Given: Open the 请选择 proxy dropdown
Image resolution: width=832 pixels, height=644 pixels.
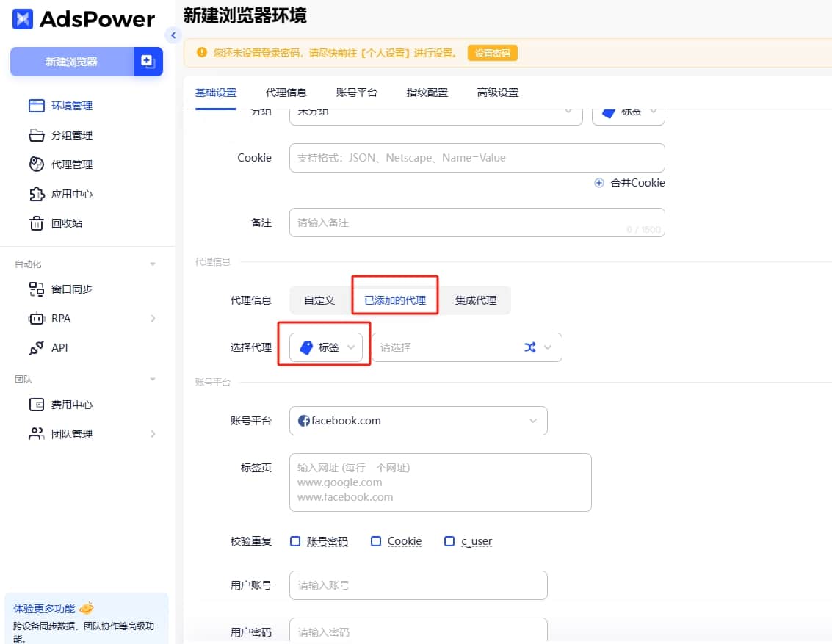Looking at the screenshot, I should [467, 347].
